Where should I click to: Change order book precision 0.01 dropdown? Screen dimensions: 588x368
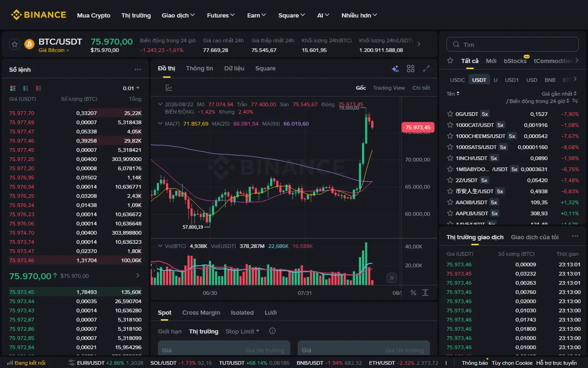[x=131, y=88]
